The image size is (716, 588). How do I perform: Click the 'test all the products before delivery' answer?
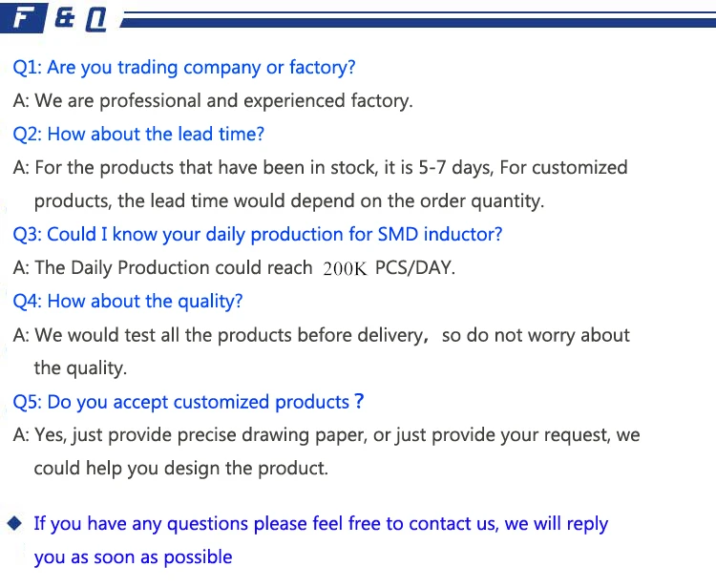click(x=321, y=335)
